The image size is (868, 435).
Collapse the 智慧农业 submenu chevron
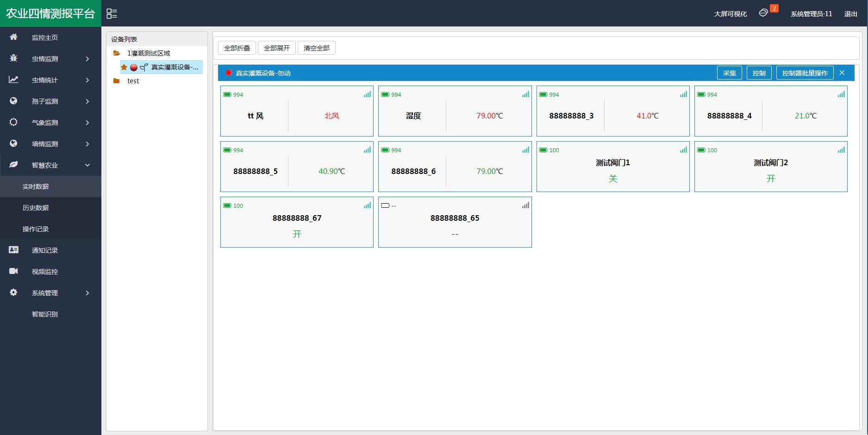87,165
